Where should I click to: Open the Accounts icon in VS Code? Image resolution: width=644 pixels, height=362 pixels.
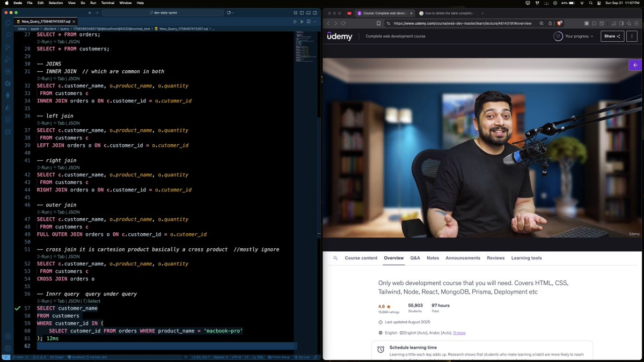pos(8,337)
